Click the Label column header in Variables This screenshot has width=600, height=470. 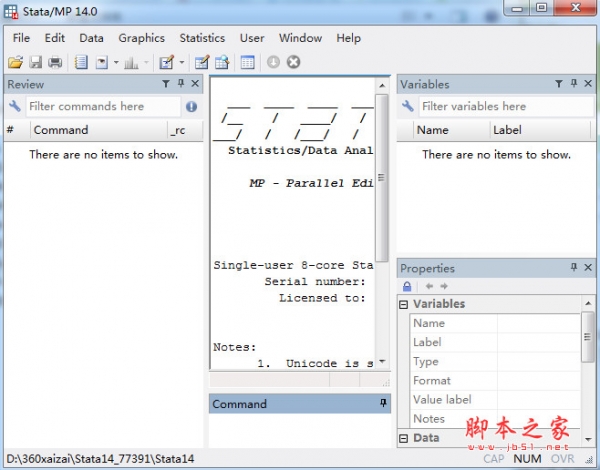click(541, 130)
